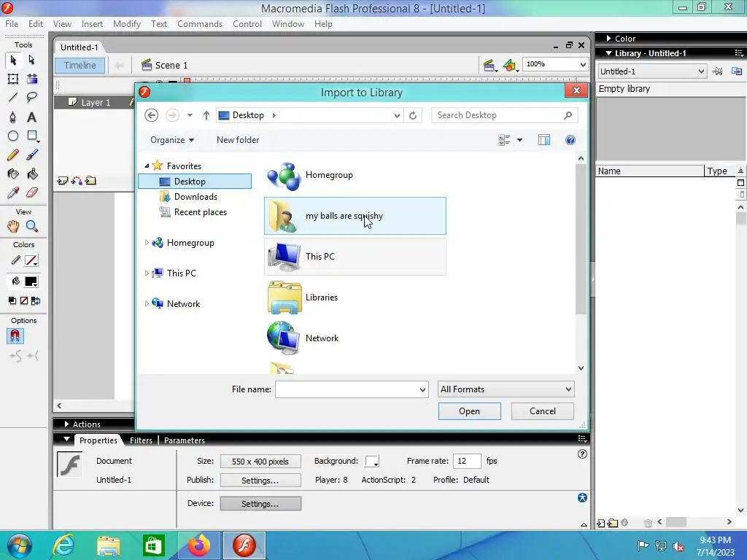Click the preview pane icon in dialog

coord(544,140)
